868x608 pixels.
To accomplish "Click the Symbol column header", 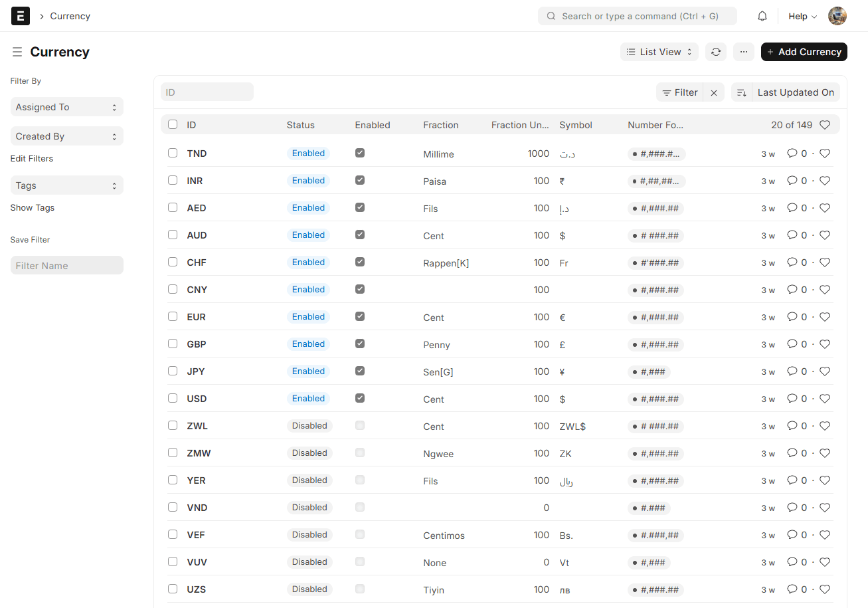I will coord(576,125).
